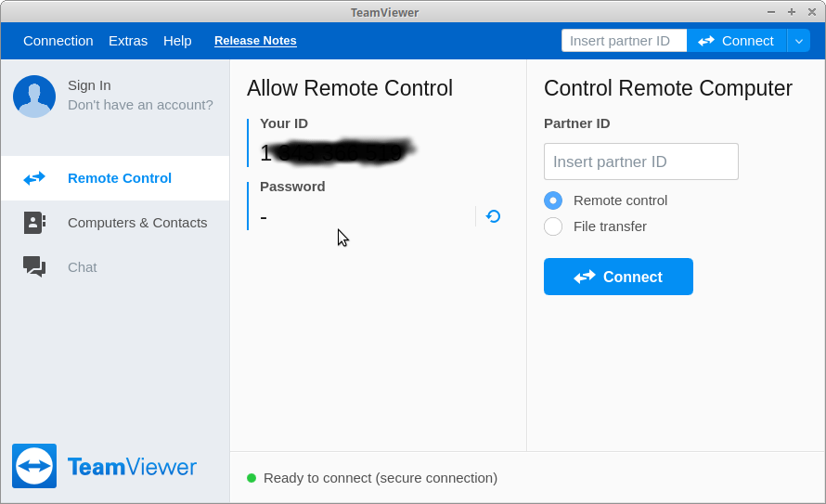Open the Extras menu

coord(128,41)
